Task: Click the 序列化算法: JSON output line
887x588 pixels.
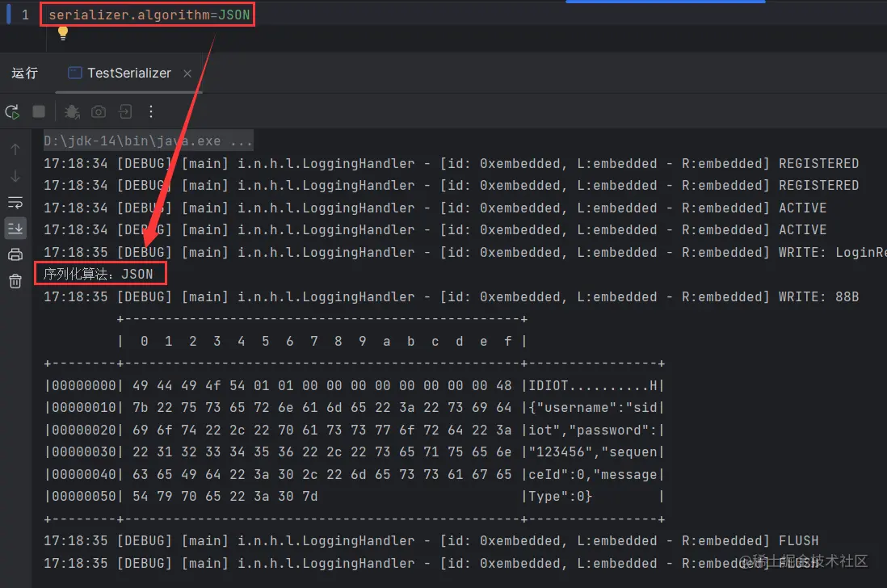Action: 99,275
